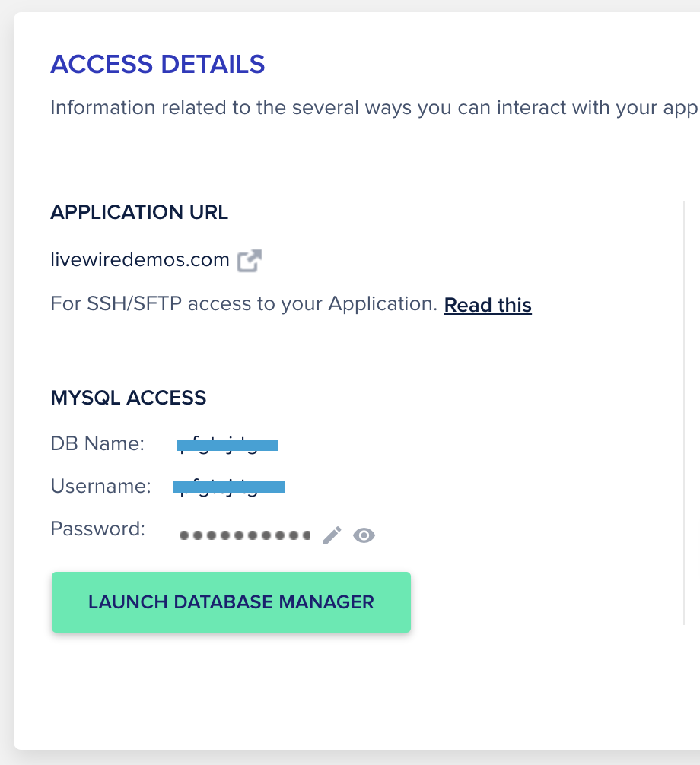The height and width of the screenshot is (765, 700).
Task: Open livewiredemos.com via external link icon
Action: point(250,261)
